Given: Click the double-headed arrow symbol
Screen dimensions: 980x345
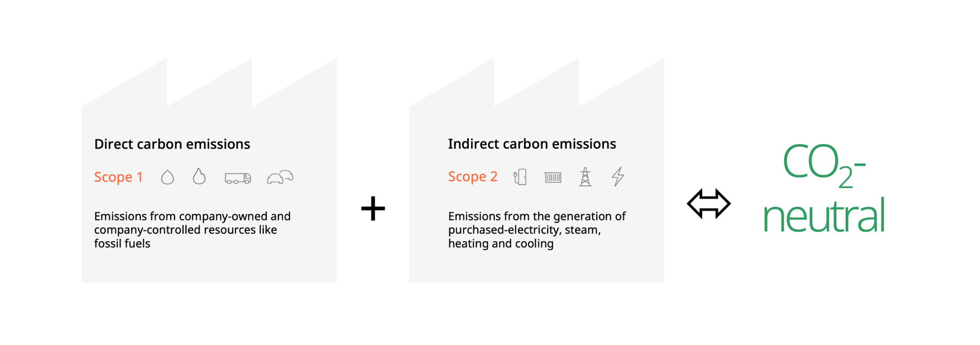Looking at the screenshot, I should [709, 204].
